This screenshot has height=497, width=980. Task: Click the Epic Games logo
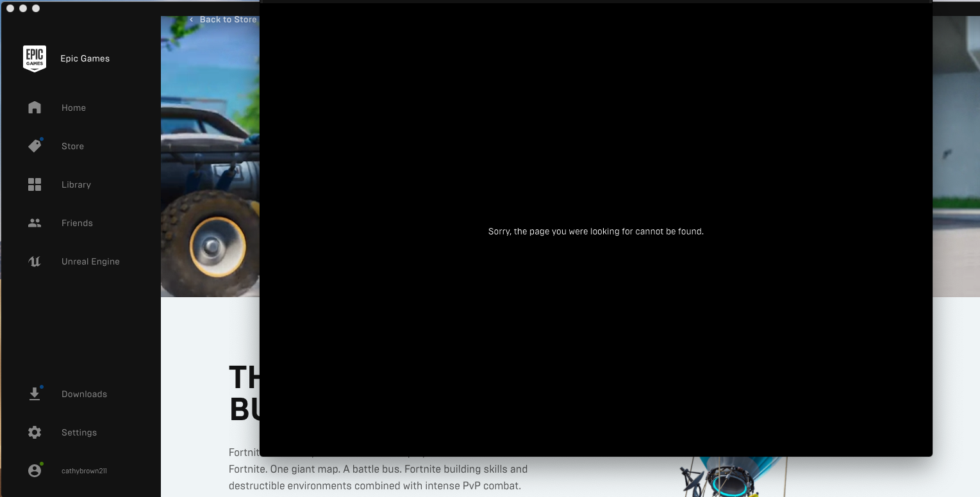pyautogui.click(x=35, y=58)
